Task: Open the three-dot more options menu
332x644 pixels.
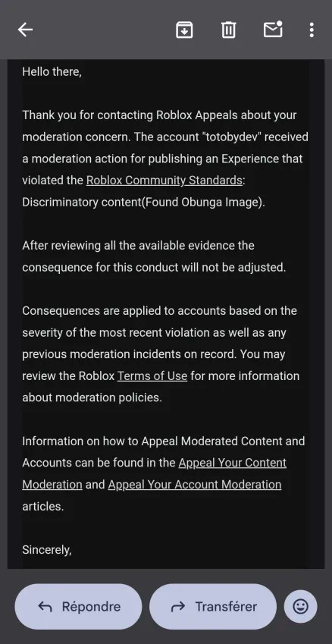Action: coord(312,30)
